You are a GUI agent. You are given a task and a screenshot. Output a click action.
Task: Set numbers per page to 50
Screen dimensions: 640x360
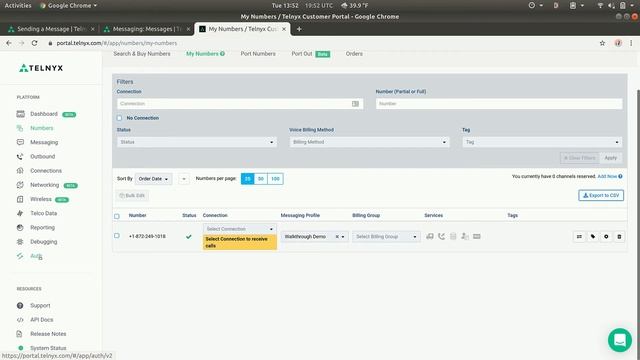coord(261,179)
